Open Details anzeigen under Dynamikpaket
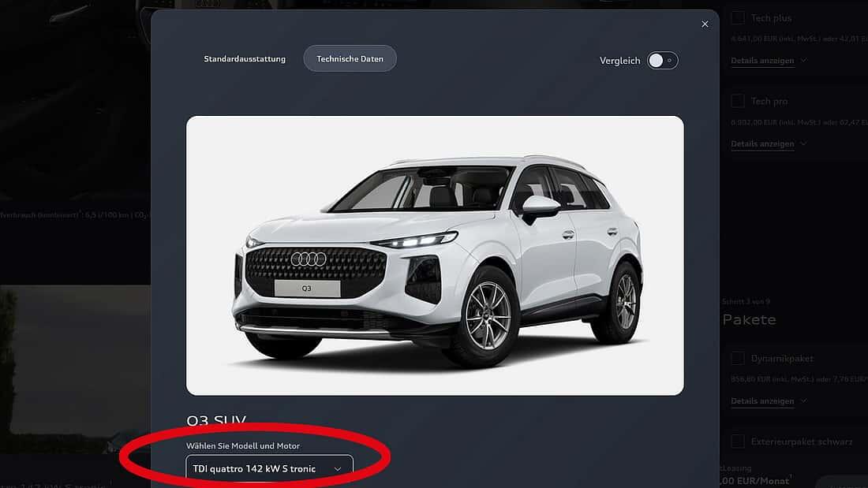This screenshot has width=868, height=488. click(x=762, y=400)
